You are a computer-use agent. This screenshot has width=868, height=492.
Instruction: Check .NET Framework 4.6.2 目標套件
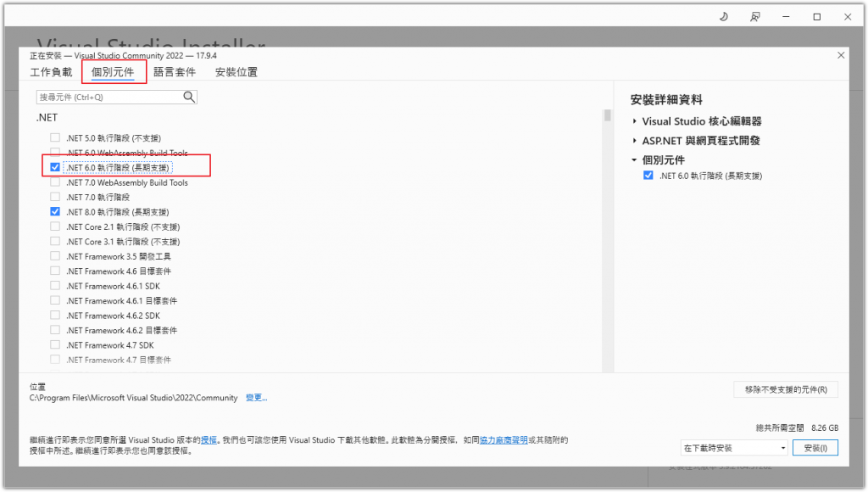pos(55,330)
